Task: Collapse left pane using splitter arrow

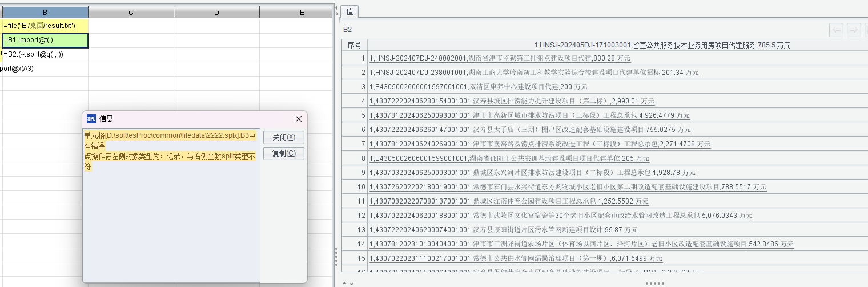Action: pos(337,7)
